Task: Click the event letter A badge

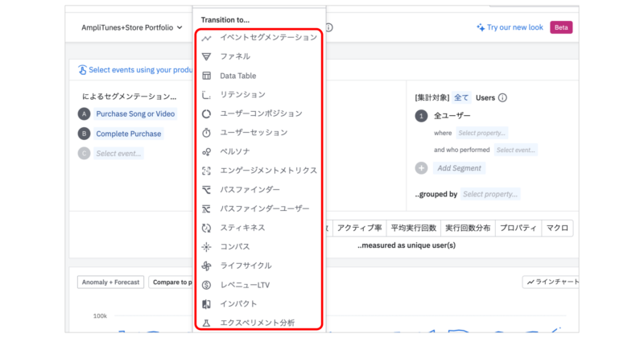Action: pos(85,113)
